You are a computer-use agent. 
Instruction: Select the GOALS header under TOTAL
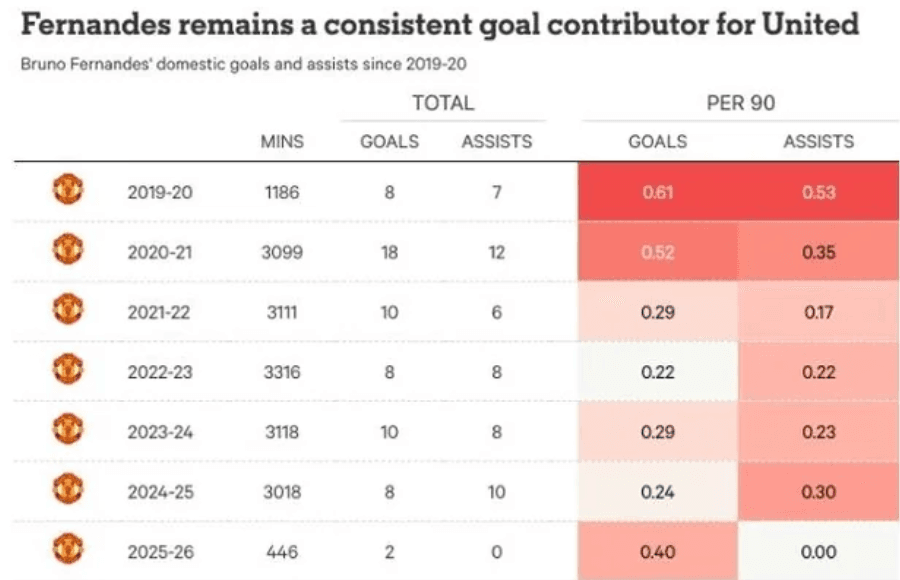[x=389, y=142]
